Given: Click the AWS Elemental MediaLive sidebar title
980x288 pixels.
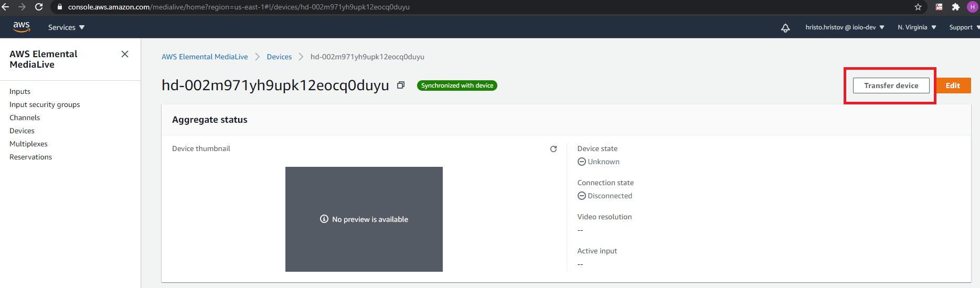Looking at the screenshot, I should tap(44, 59).
